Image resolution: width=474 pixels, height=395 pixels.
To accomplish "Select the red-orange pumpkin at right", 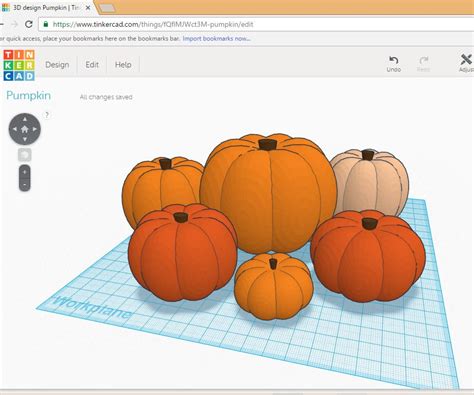I will pos(368,256).
